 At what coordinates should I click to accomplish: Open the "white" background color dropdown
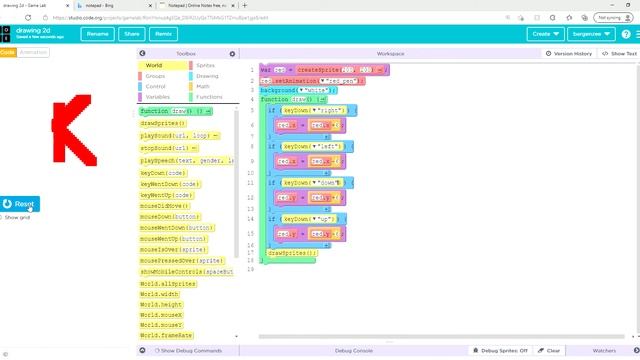coord(302,90)
